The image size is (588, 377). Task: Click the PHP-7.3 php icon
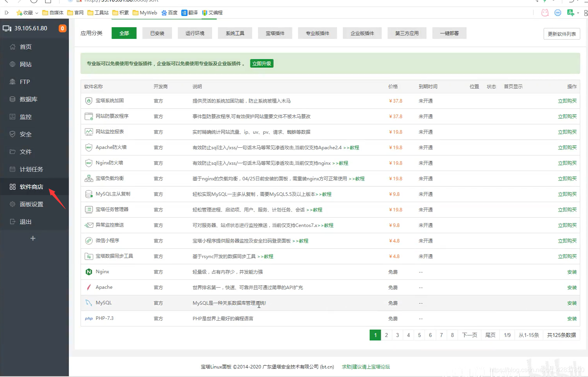pos(89,318)
